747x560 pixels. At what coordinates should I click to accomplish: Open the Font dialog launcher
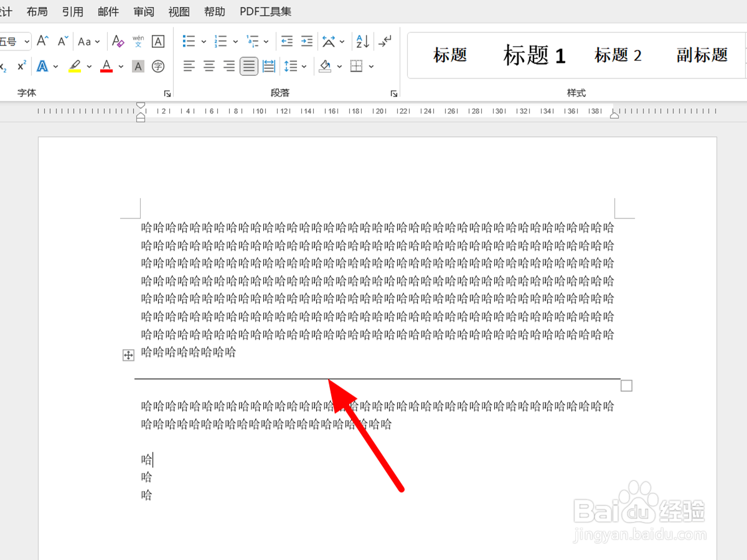[167, 93]
